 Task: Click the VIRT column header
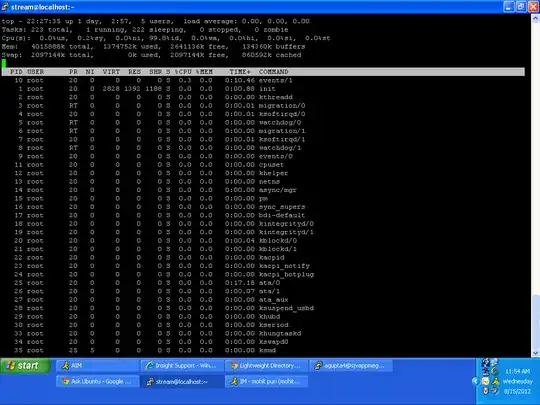[x=111, y=72]
